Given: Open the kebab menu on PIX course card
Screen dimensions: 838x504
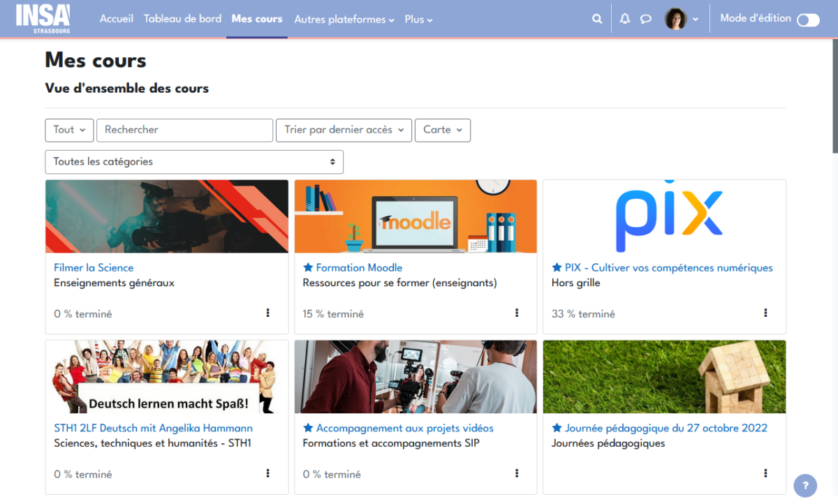Looking at the screenshot, I should 766,313.
